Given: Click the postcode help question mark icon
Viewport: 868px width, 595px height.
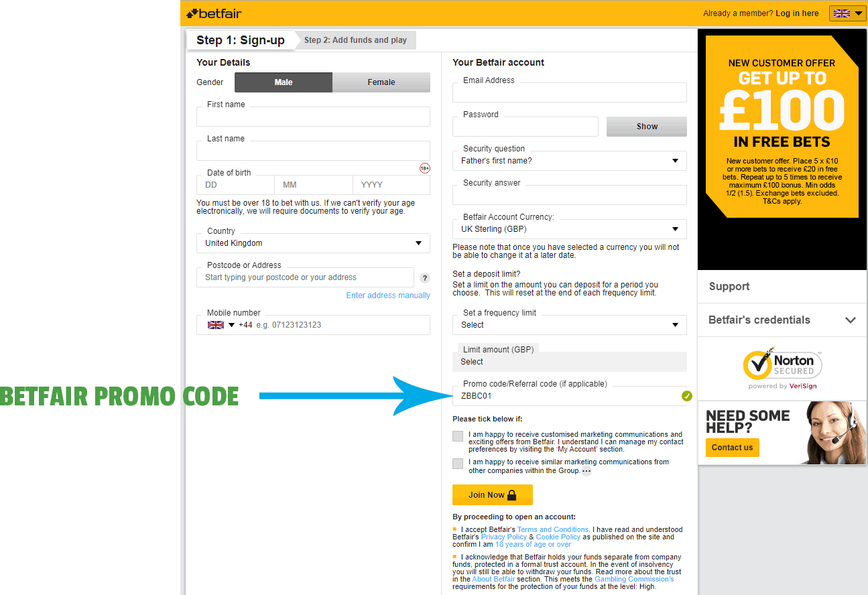Looking at the screenshot, I should (x=425, y=278).
